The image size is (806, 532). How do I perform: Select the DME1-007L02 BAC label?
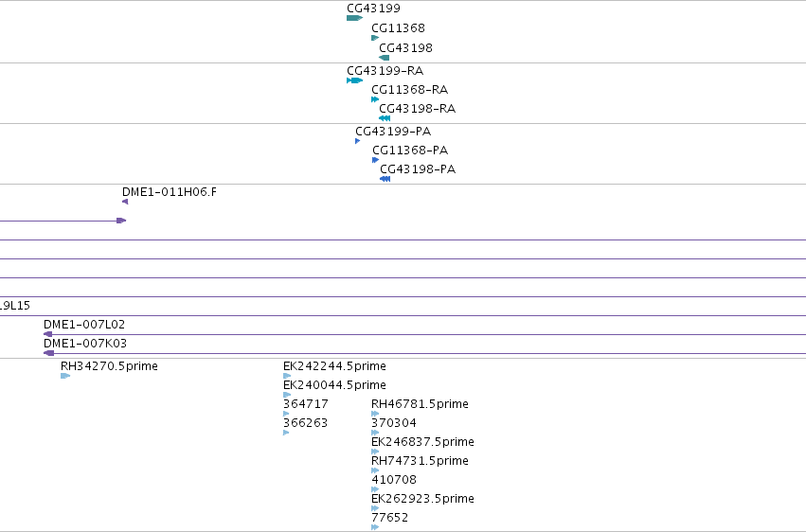(84, 324)
